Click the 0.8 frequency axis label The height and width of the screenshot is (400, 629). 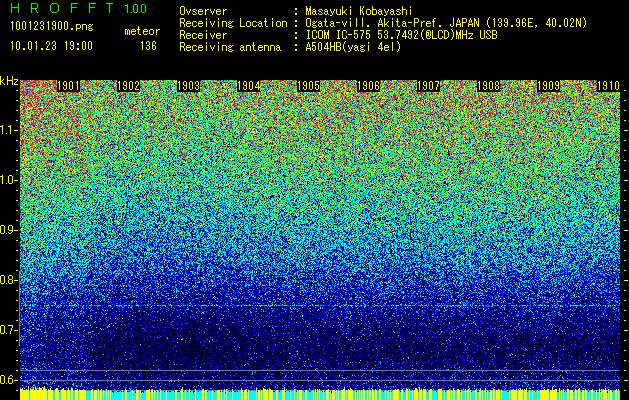(x=8, y=280)
